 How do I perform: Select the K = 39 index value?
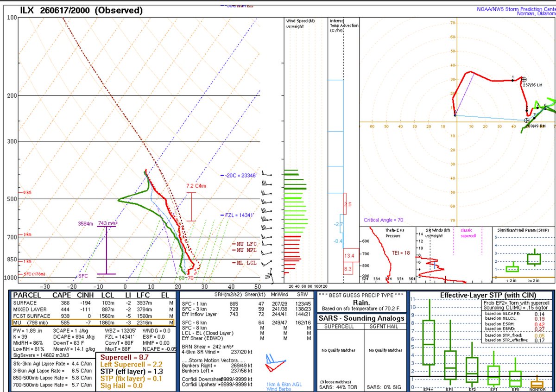point(21,337)
